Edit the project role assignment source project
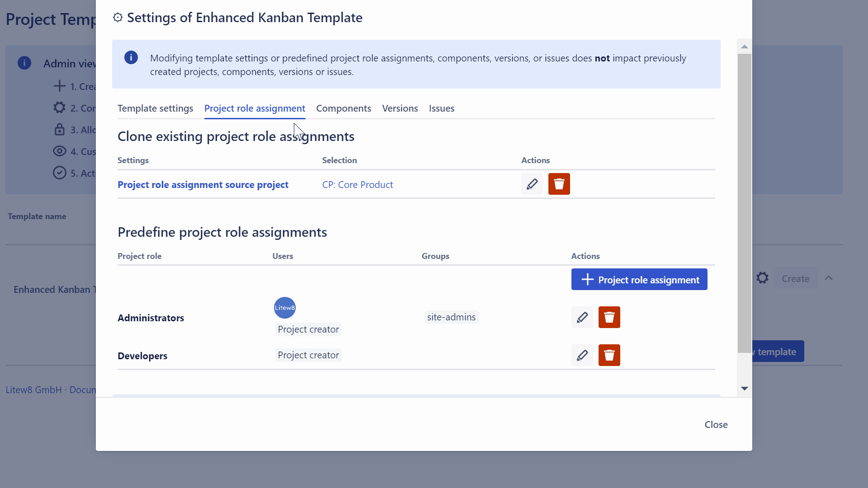868x488 pixels. [x=532, y=184]
